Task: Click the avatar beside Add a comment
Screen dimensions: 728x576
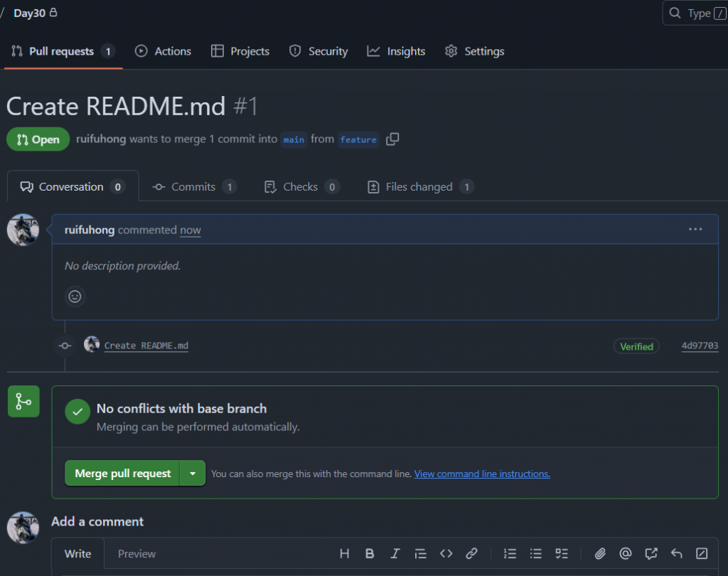Action: click(23, 528)
